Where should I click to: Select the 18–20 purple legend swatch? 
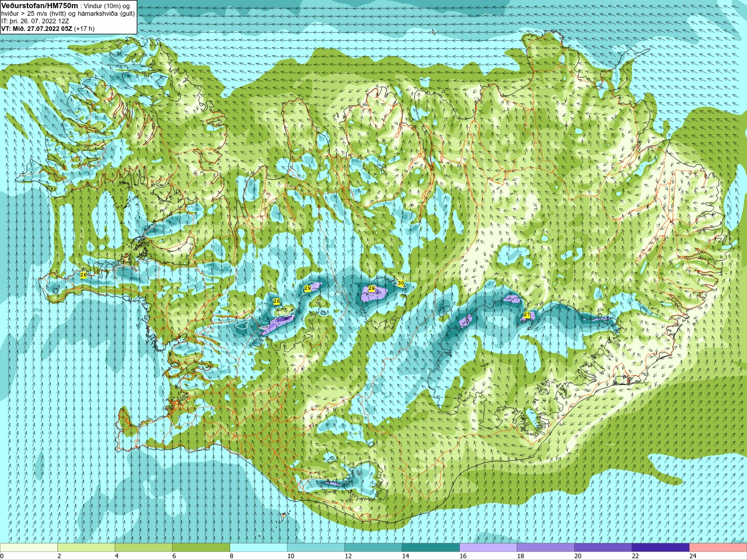[x=546, y=548]
